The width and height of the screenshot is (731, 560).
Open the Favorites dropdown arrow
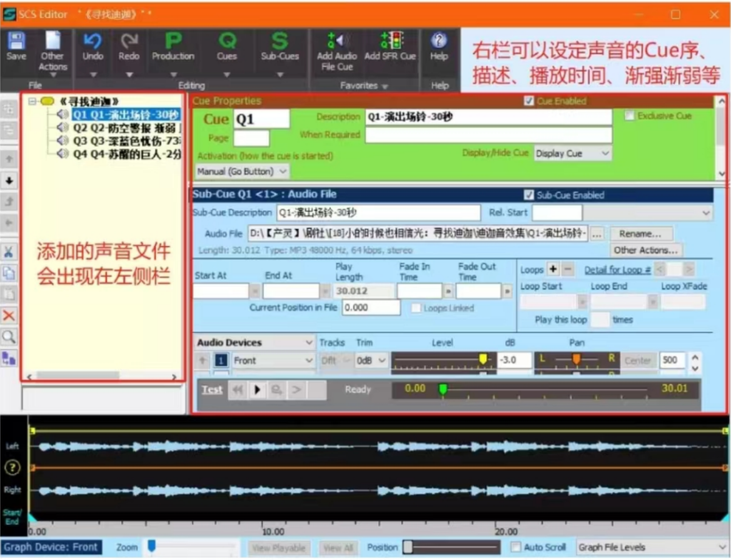coord(385,86)
